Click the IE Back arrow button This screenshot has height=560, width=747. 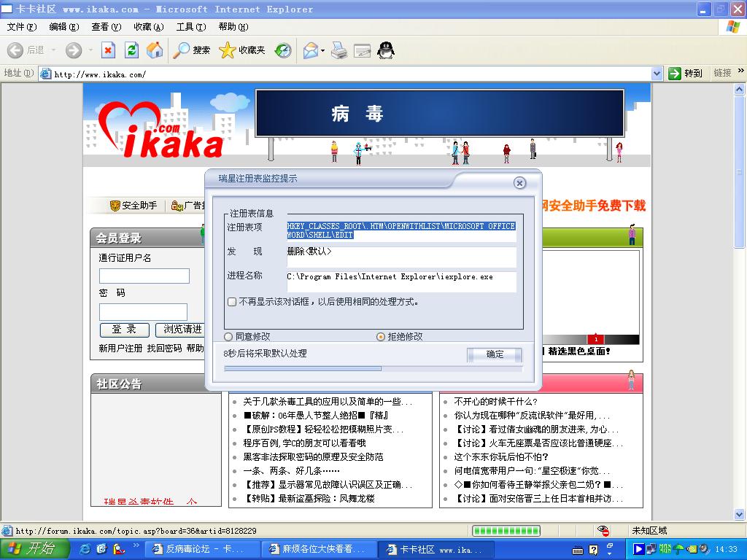[x=15, y=50]
